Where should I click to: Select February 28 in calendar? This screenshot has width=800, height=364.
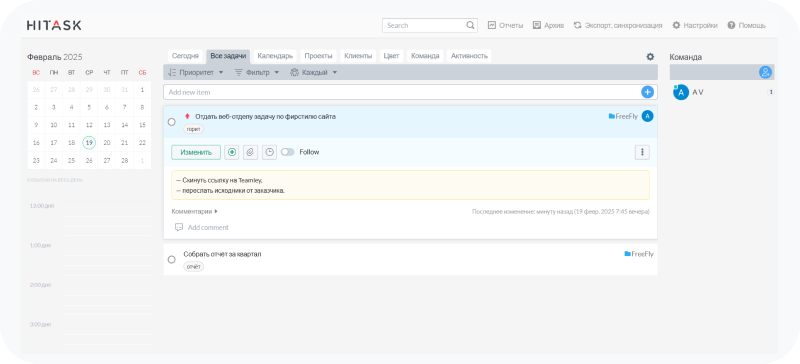click(x=124, y=160)
